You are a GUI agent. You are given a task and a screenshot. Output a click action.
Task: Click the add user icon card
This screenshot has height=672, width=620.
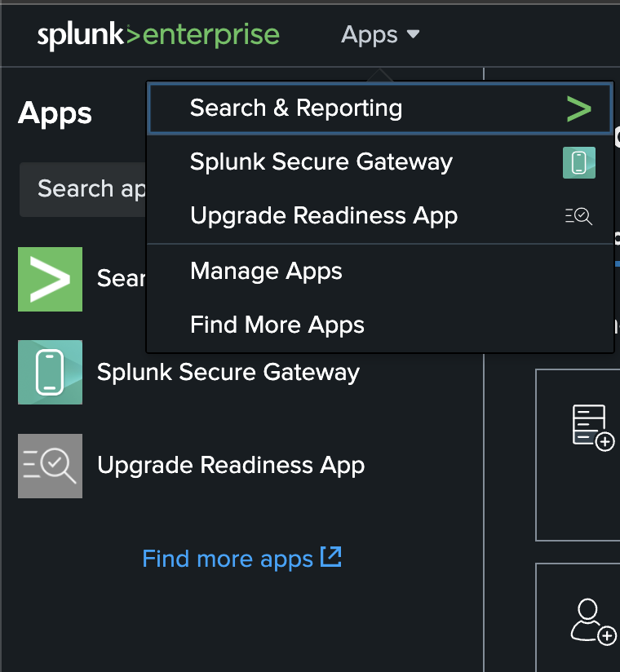click(x=578, y=617)
